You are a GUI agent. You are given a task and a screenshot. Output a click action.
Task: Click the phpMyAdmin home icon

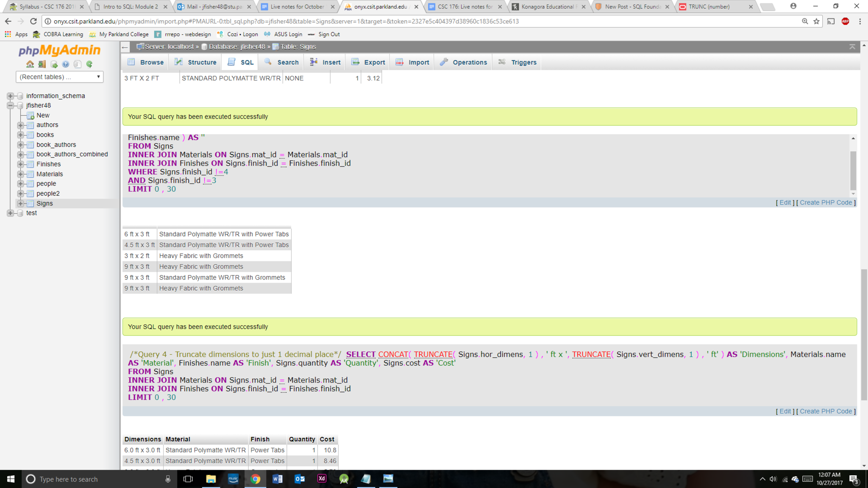30,64
